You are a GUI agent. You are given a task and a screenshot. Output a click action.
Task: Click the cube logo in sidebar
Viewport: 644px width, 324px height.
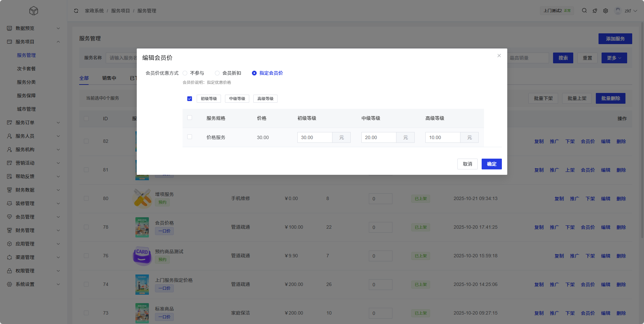[x=34, y=11]
